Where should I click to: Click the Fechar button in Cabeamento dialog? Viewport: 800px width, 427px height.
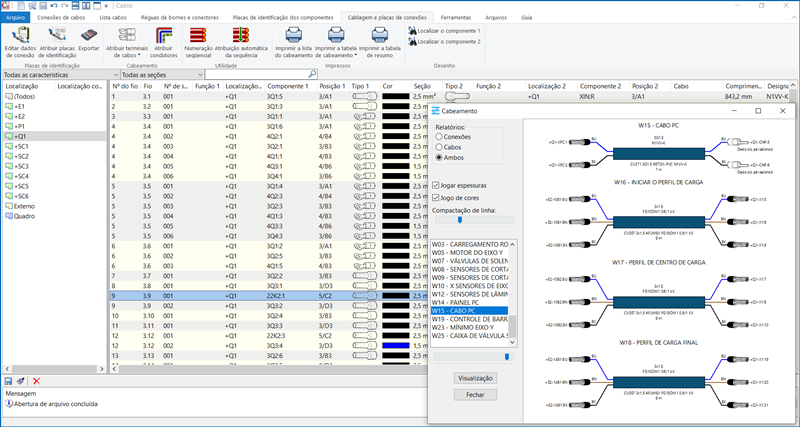[x=475, y=395]
